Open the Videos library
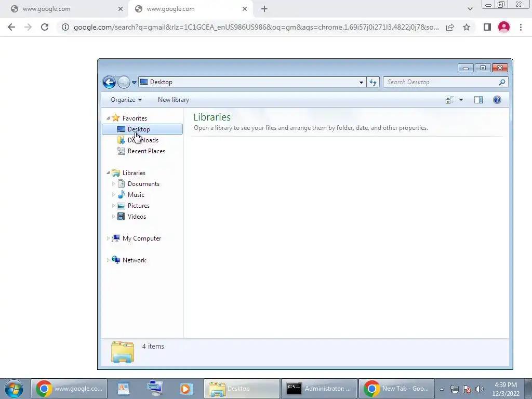The height and width of the screenshot is (399, 532). click(137, 217)
